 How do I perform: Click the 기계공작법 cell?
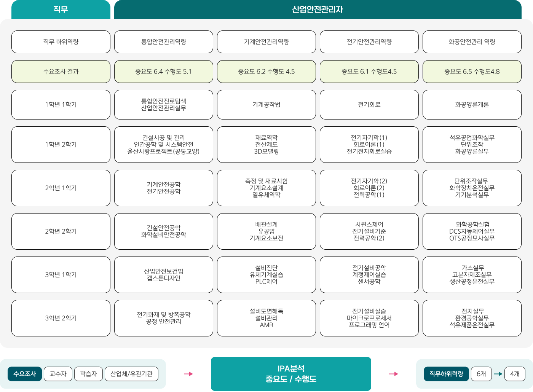point(266,105)
